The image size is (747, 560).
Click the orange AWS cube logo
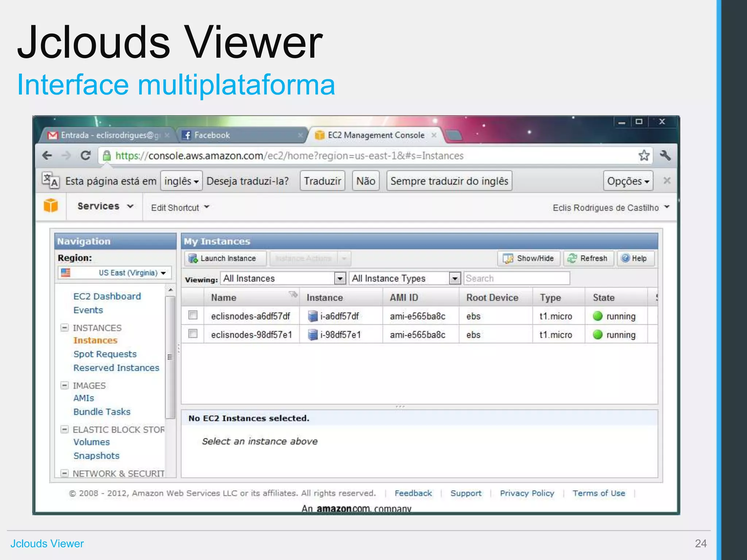click(51, 206)
